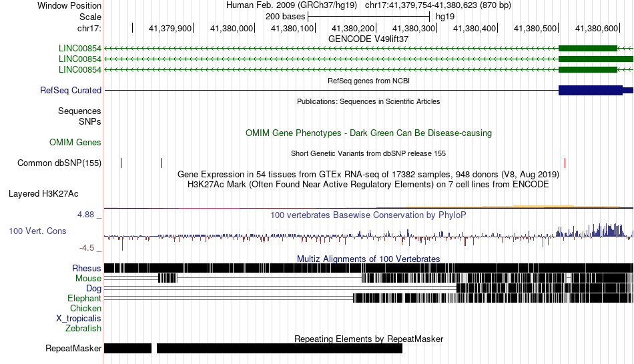Click the Scale track label
The height and width of the screenshot is (364, 634).
click(90, 17)
